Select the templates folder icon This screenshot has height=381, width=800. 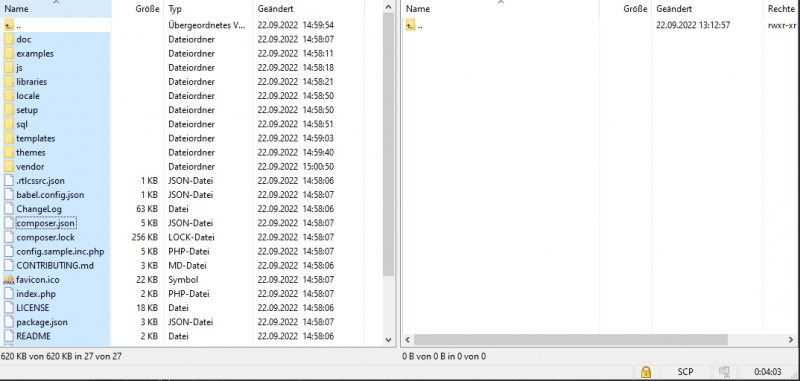pyautogui.click(x=9, y=138)
